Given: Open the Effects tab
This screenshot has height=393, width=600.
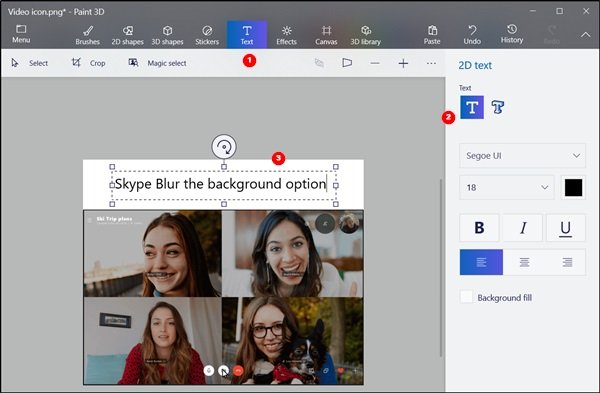Looking at the screenshot, I should [287, 35].
